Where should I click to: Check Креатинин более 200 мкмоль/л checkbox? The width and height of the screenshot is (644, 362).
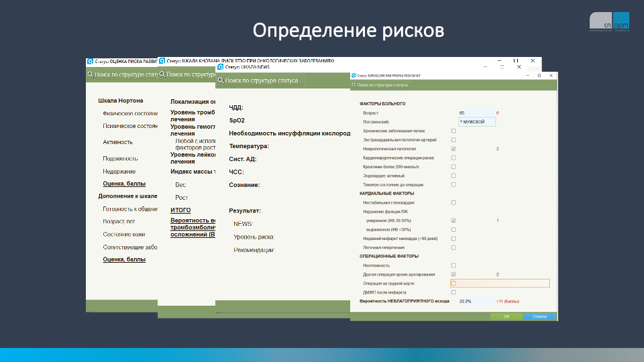click(453, 167)
